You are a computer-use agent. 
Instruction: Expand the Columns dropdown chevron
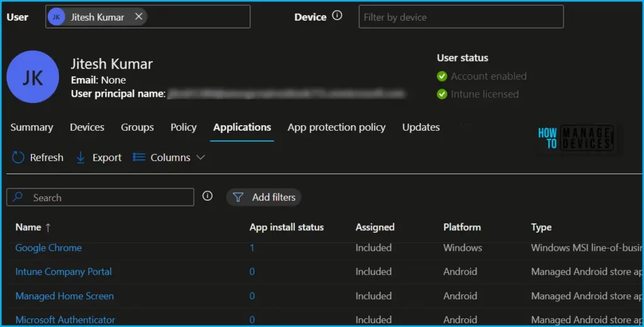coord(201,157)
